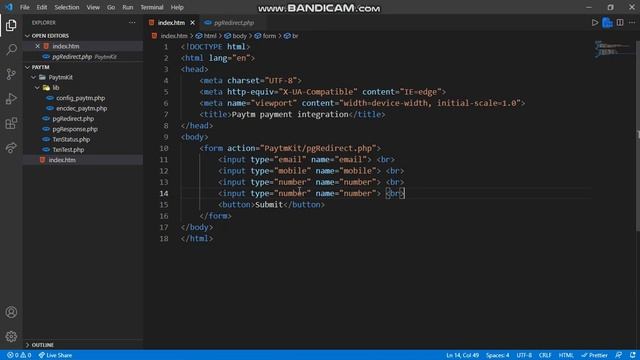The width and height of the screenshot is (640, 360).
Task: Open the Run and Debug view
Action: pos(11,99)
